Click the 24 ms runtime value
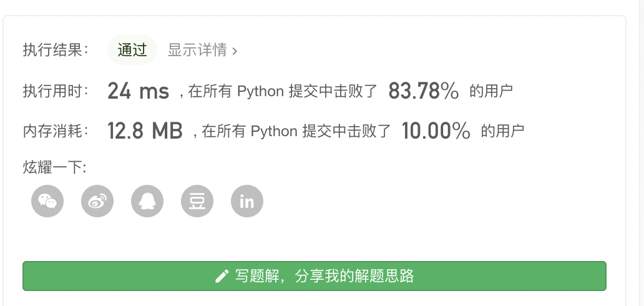 (138, 91)
